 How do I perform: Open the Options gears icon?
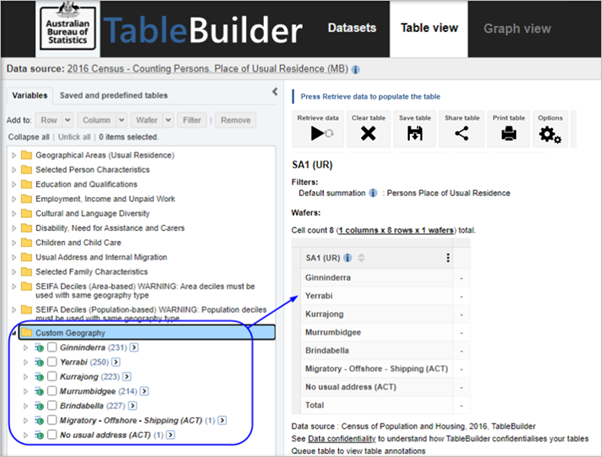pyautogui.click(x=550, y=135)
